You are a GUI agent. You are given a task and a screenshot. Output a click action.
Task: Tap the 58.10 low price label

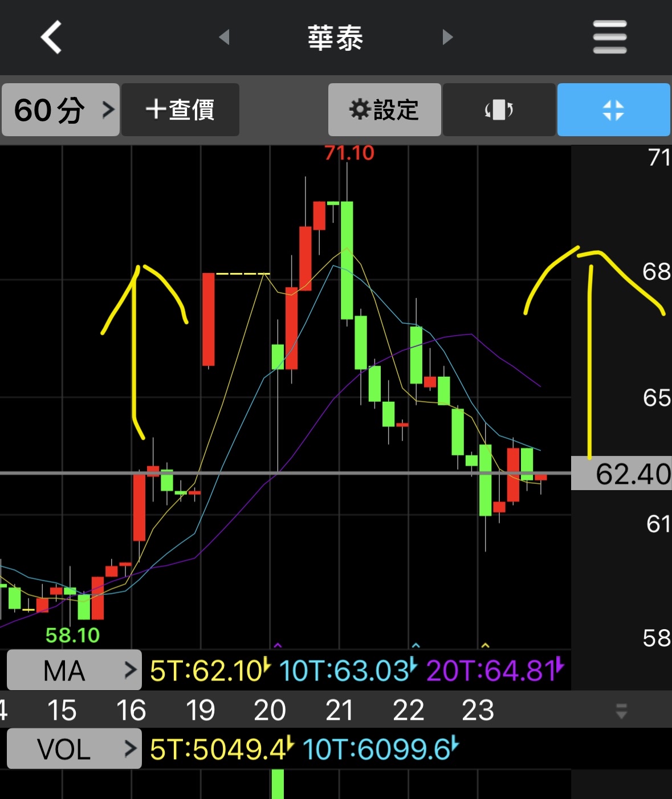pyautogui.click(x=72, y=635)
